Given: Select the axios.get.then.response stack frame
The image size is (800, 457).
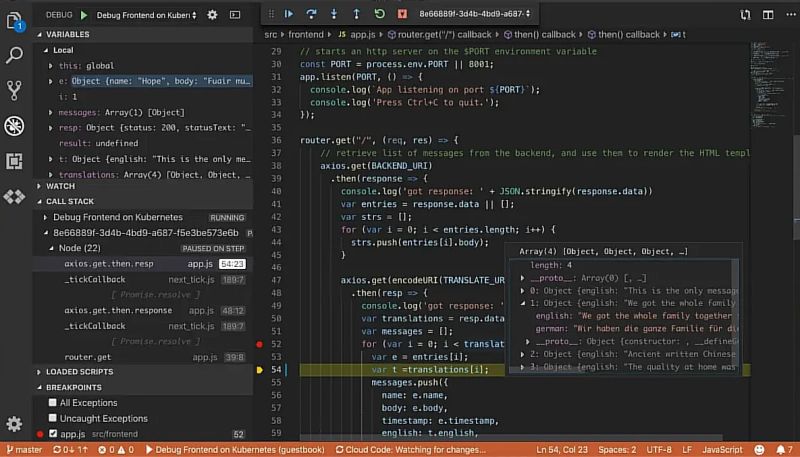Looking at the screenshot, I should click(143, 310).
